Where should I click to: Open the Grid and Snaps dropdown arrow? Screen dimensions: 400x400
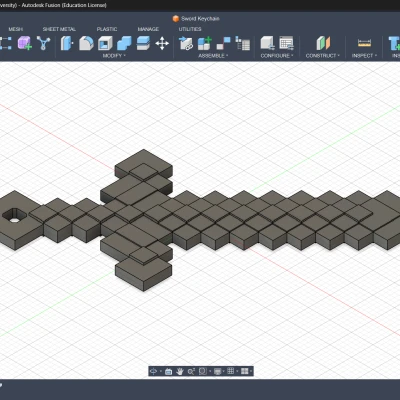pos(237,371)
